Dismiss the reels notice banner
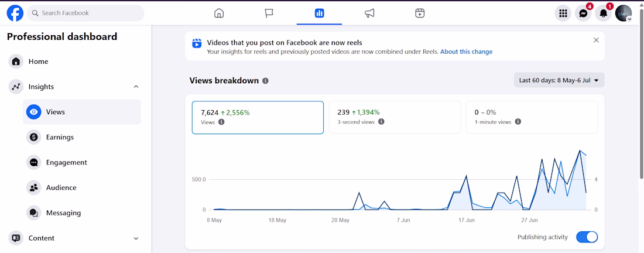644x253 pixels. click(596, 40)
